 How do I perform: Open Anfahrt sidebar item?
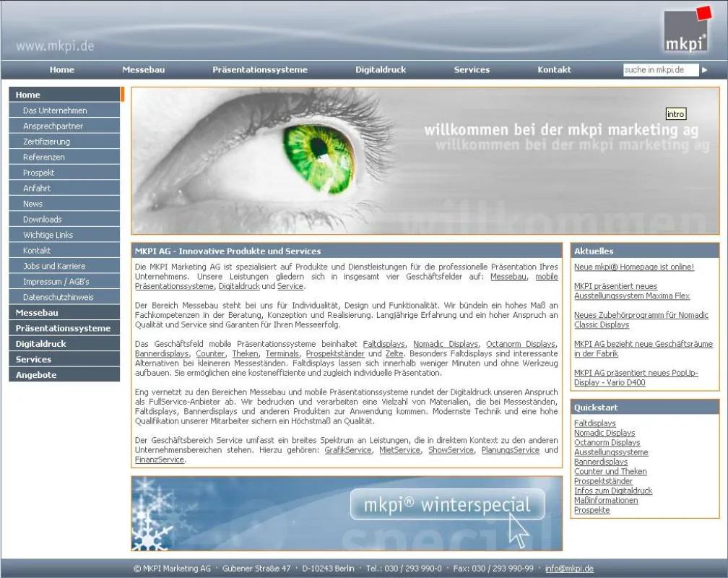pos(64,188)
